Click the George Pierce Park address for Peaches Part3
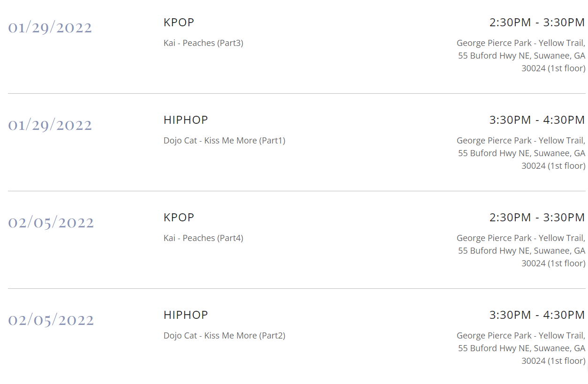Image resolution: width=588 pixels, height=384 pixels. 521,56
